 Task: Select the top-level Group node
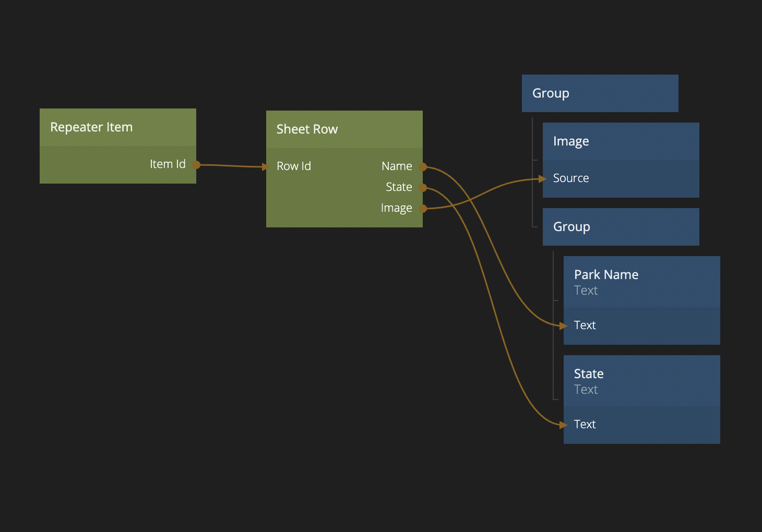point(600,93)
